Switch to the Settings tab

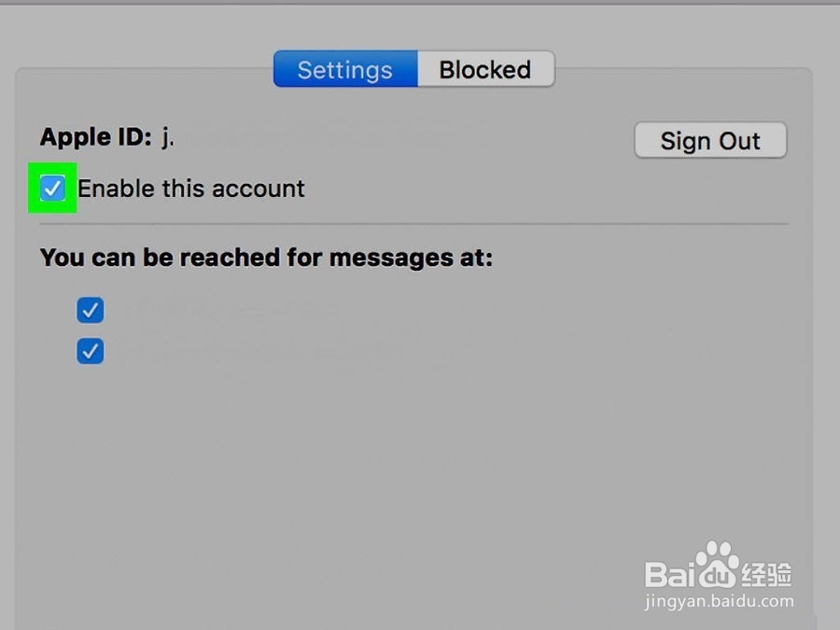pos(345,69)
